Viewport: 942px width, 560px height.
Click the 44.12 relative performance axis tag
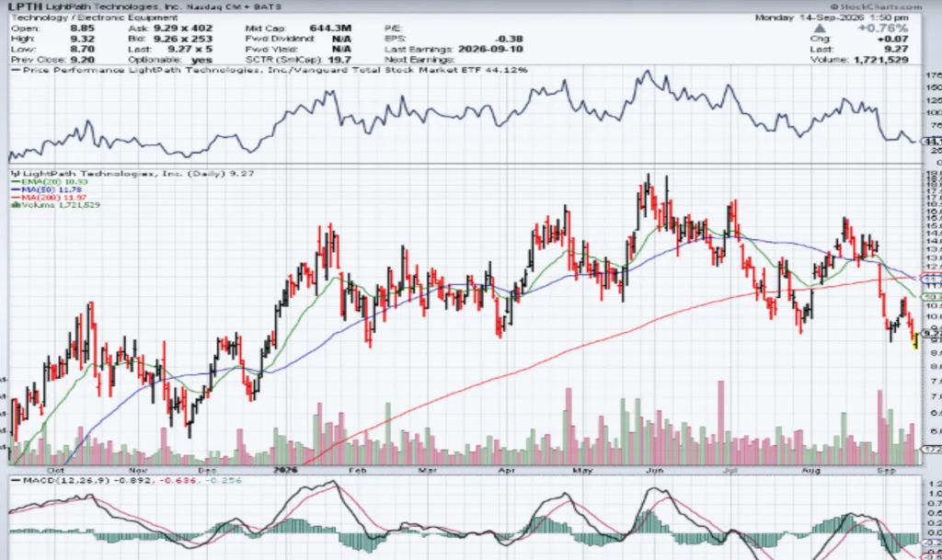tap(932, 142)
